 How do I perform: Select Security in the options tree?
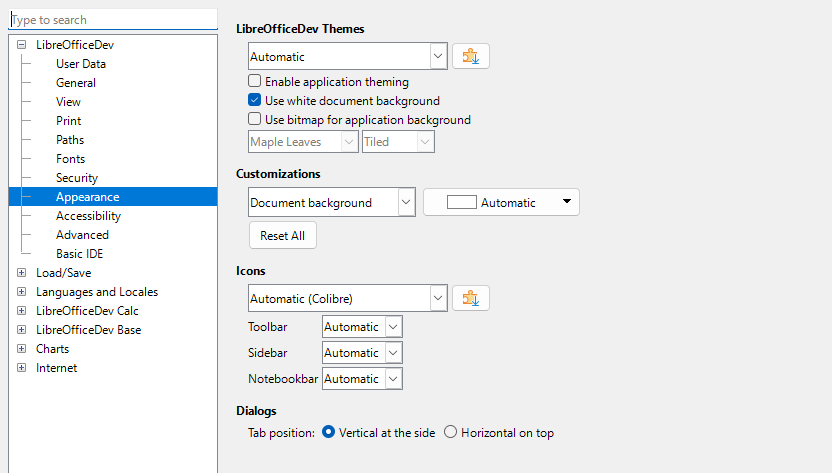(77, 178)
